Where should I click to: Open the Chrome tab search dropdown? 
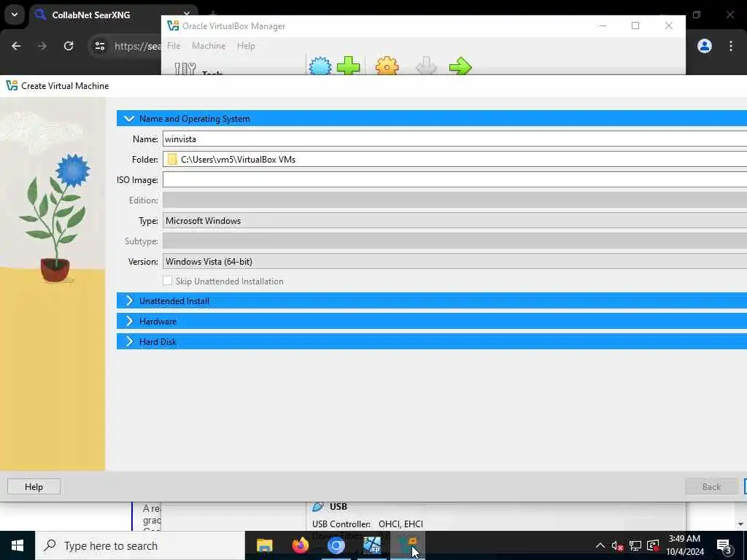point(15,15)
